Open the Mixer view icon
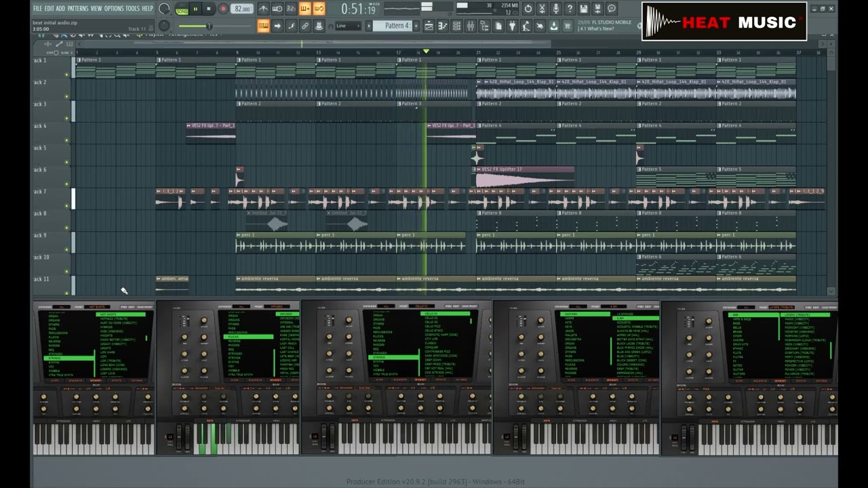This screenshot has width=868, height=488. (x=471, y=26)
